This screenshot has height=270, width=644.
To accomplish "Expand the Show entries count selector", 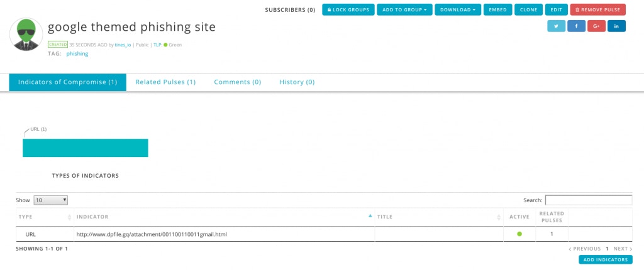I will point(50,200).
